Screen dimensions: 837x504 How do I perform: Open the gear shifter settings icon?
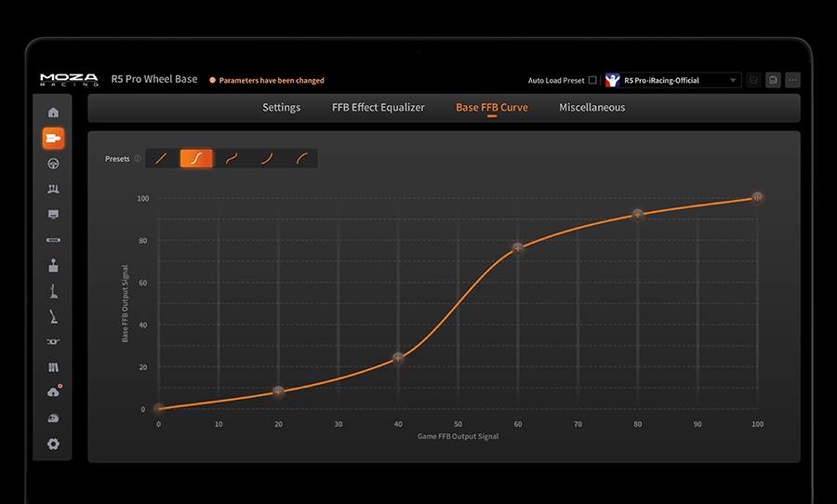pyautogui.click(x=53, y=291)
